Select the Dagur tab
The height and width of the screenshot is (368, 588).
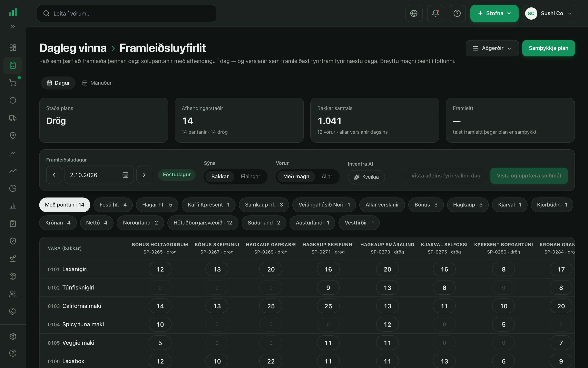click(x=58, y=83)
